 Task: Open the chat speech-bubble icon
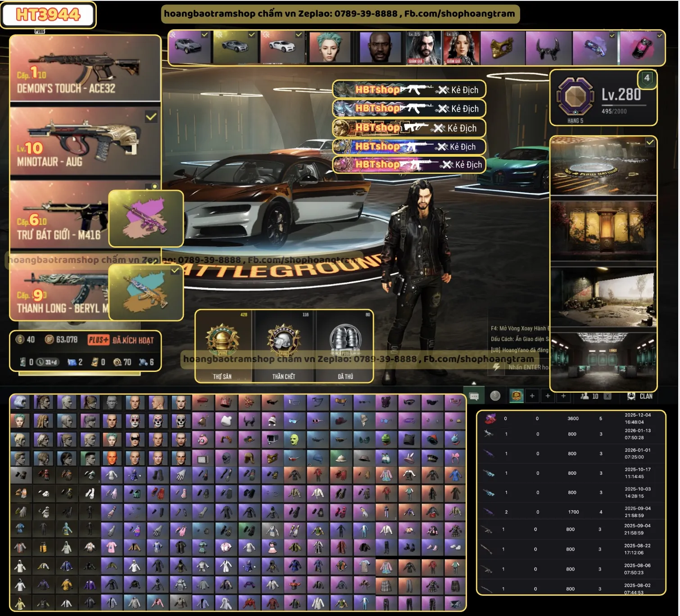click(474, 396)
